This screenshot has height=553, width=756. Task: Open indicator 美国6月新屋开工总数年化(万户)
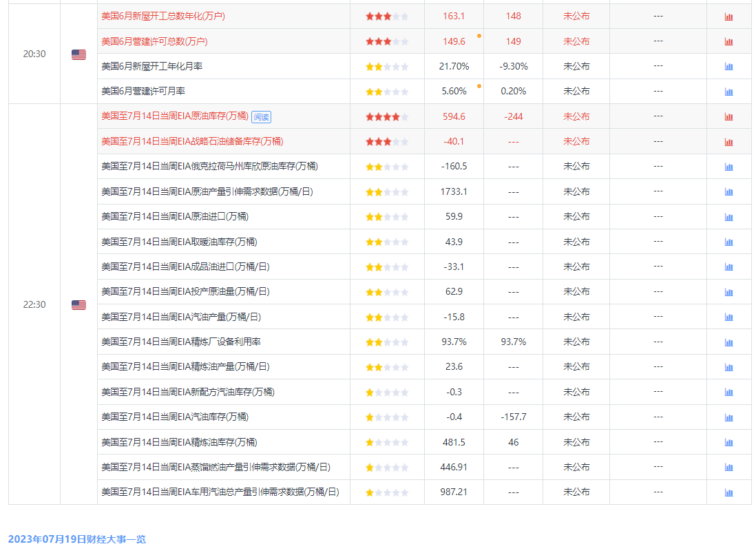coord(163,17)
